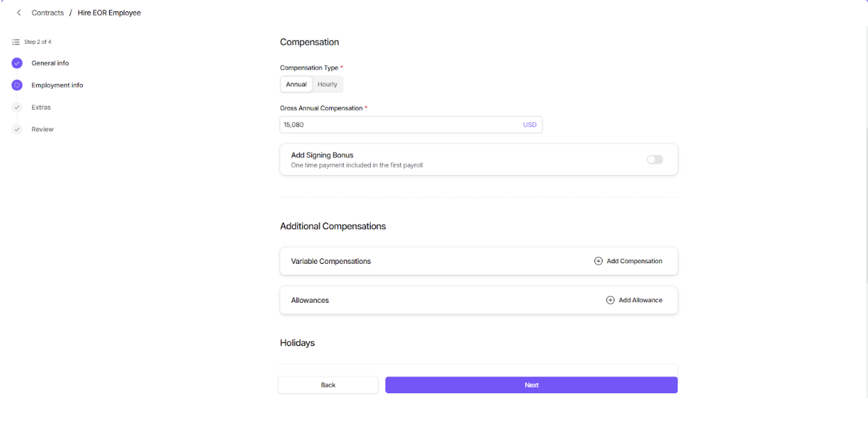
Task: Open the Extras step
Action: coord(41,108)
